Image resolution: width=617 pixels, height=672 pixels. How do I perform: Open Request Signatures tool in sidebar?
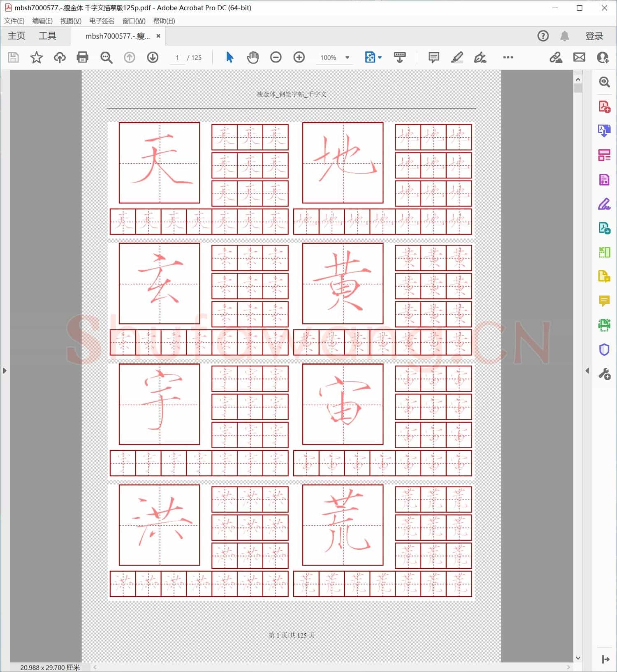click(604, 228)
